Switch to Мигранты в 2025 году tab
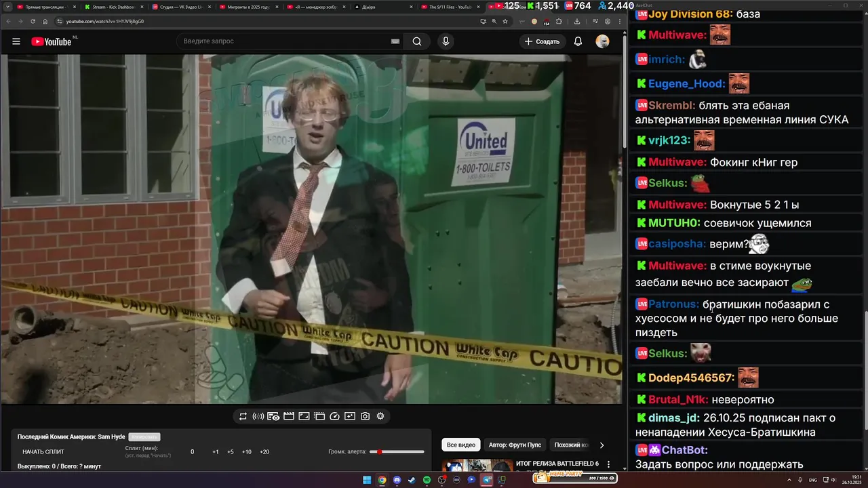Image resolution: width=868 pixels, height=488 pixels. (248, 7)
